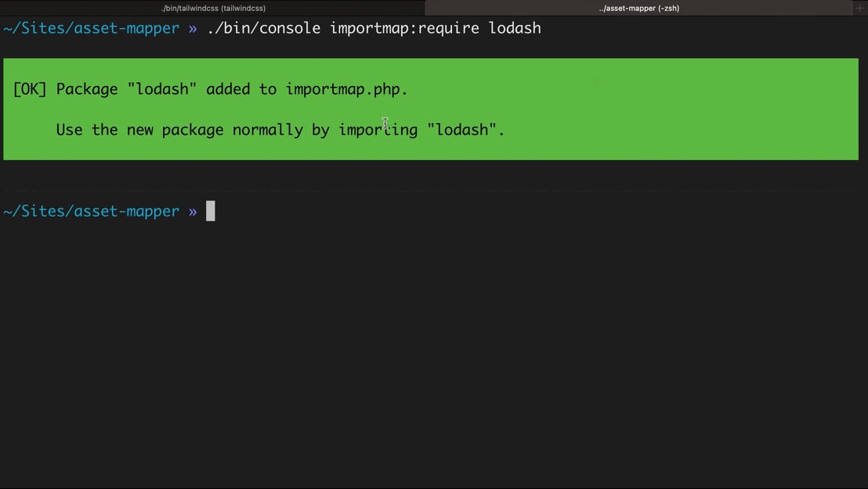Click the » symbol on second prompt
This screenshot has height=489, width=868.
pos(193,212)
